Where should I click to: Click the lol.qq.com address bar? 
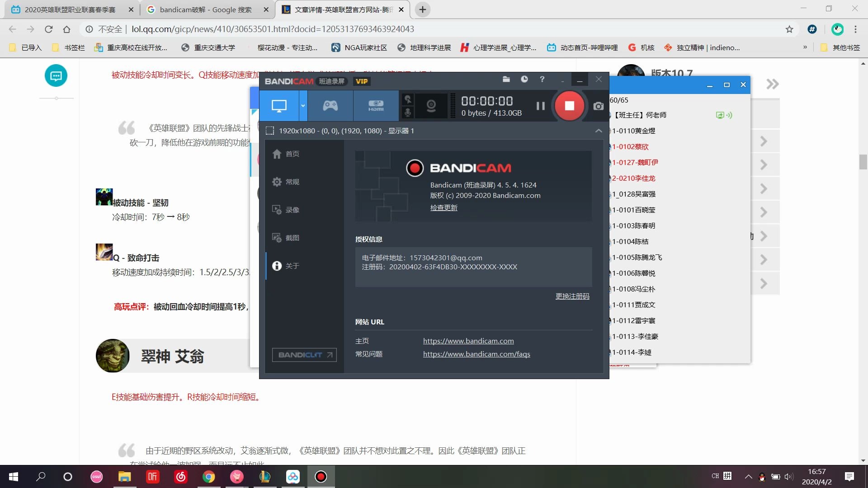click(x=273, y=29)
